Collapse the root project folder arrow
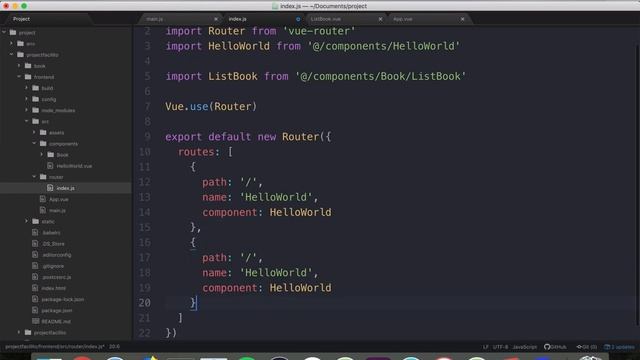 (x=4, y=32)
